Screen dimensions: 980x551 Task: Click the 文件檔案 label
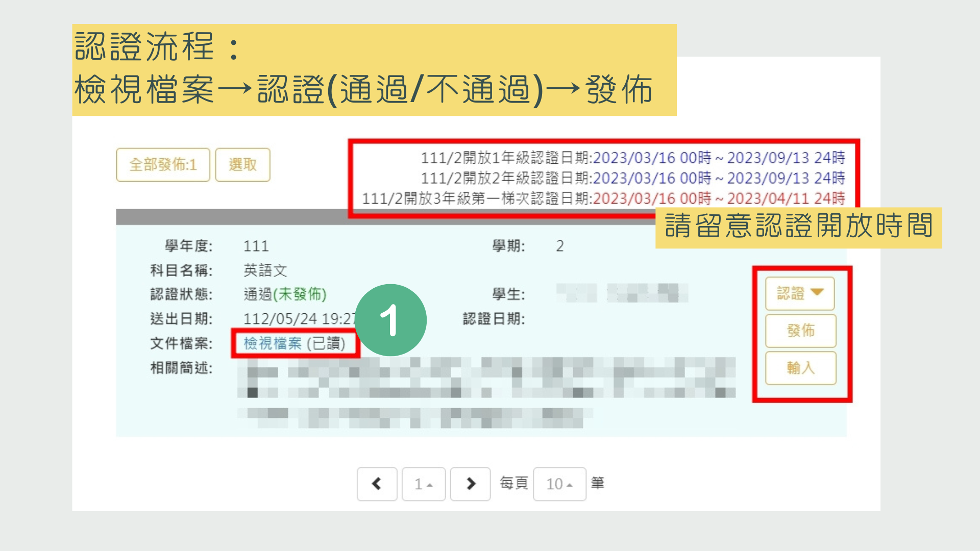coord(181,343)
